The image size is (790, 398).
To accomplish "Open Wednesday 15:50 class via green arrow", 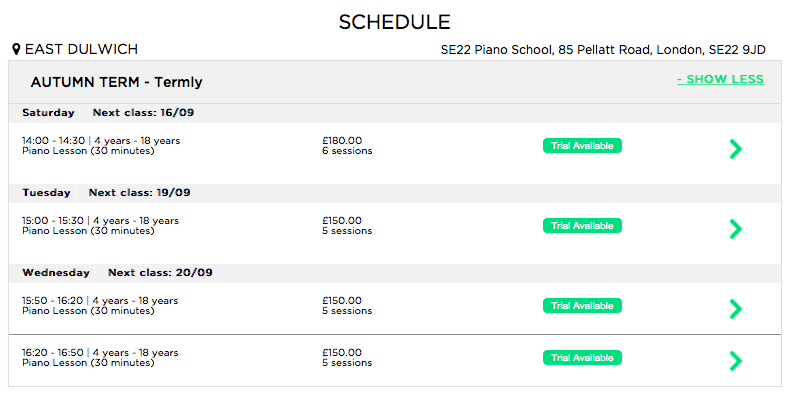I will coord(736,309).
